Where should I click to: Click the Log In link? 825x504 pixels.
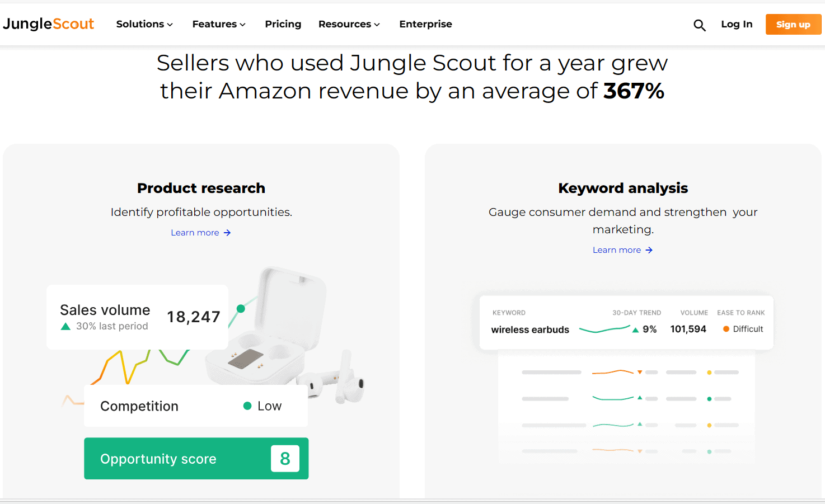(x=737, y=24)
